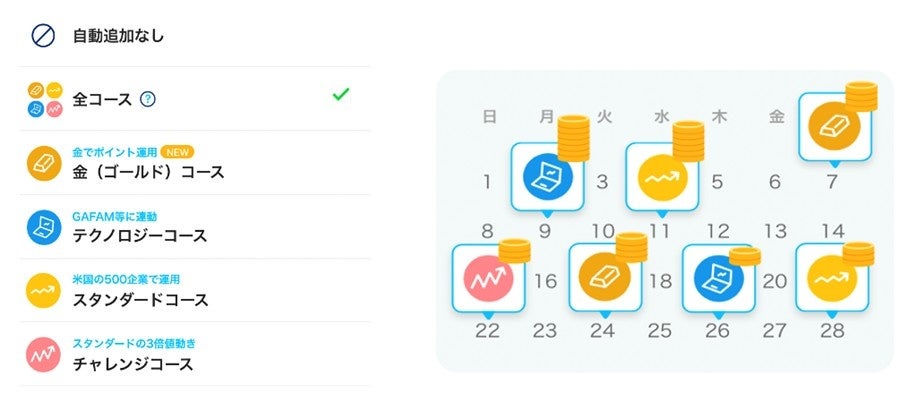The image size is (910, 401).
Task: Toggle the green checkmark on 全コース
Action: pos(341,95)
